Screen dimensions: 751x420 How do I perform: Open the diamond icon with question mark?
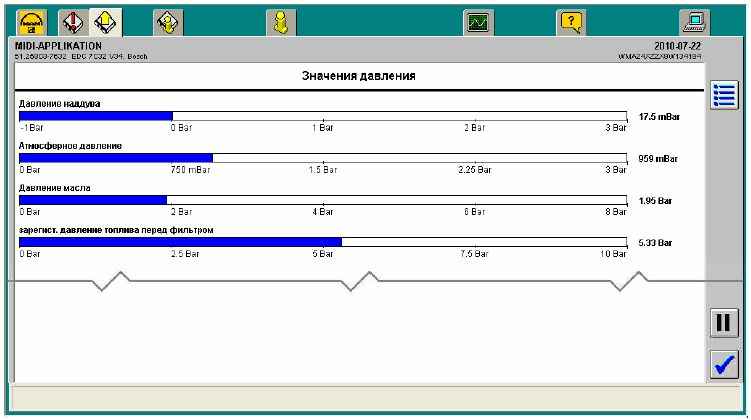coord(168,23)
